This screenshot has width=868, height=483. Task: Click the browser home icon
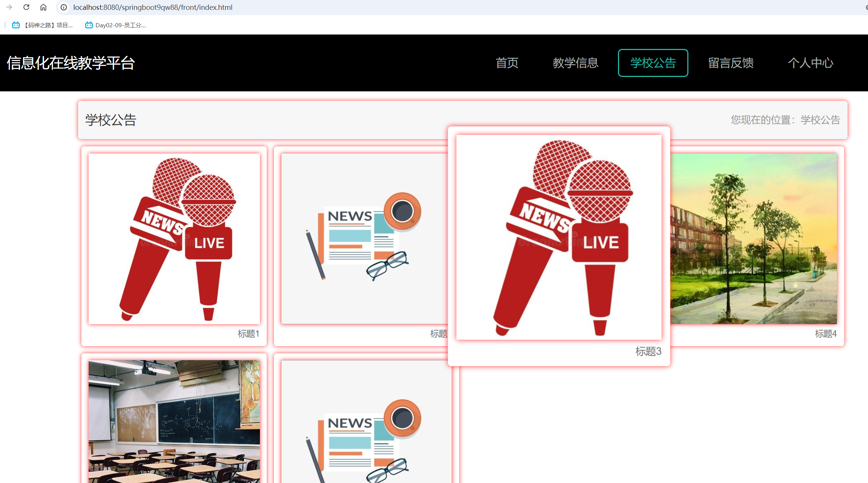click(x=43, y=7)
